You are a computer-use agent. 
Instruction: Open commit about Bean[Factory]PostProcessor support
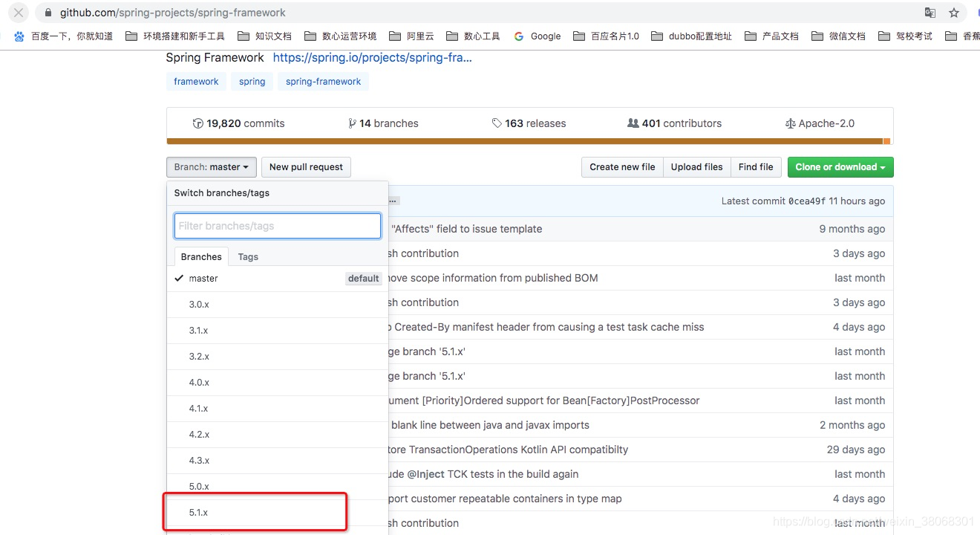[x=544, y=401]
